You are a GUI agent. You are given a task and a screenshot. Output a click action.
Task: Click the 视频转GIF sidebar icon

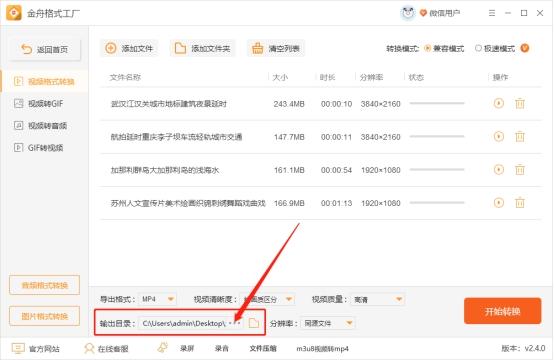point(18,103)
